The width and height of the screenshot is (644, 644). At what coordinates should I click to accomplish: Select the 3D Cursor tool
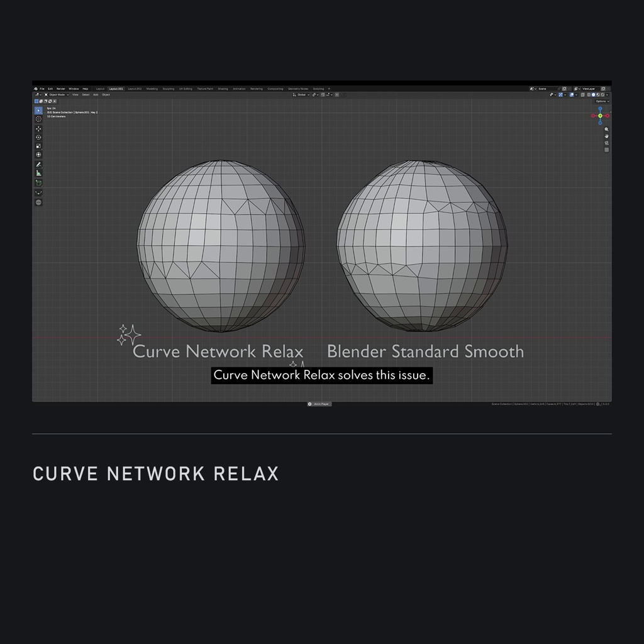[x=38, y=119]
